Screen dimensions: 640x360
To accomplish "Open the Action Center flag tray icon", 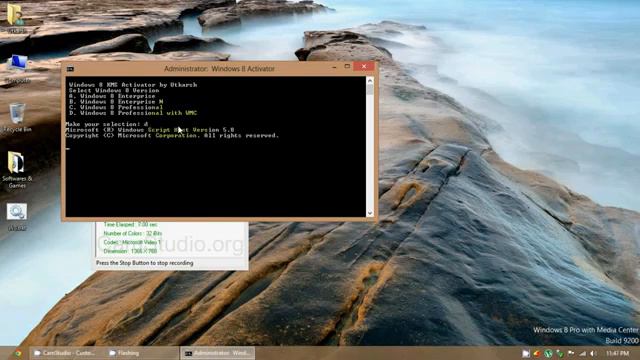I will (571, 353).
